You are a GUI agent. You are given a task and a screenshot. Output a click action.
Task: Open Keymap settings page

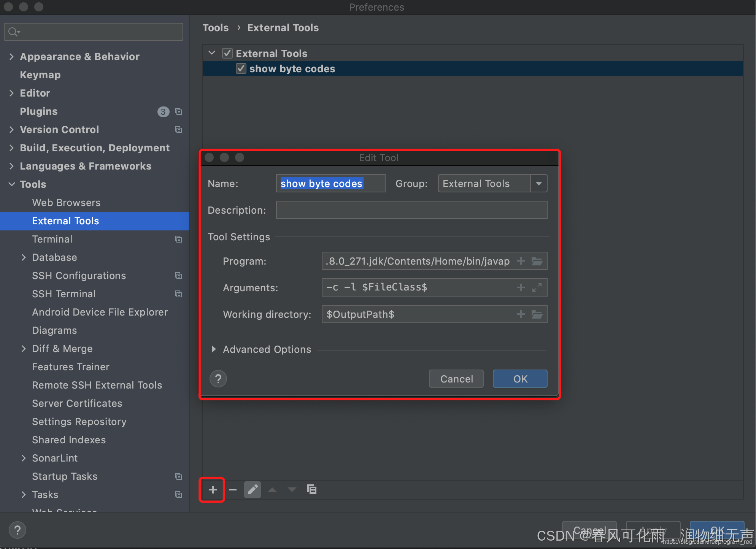[40, 75]
